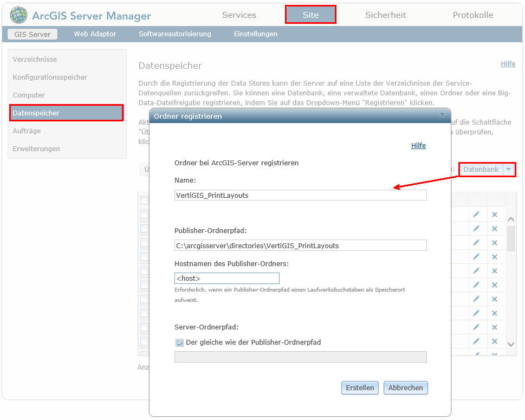Go to the Services section
Screen dimensions: 525x420
pos(238,15)
